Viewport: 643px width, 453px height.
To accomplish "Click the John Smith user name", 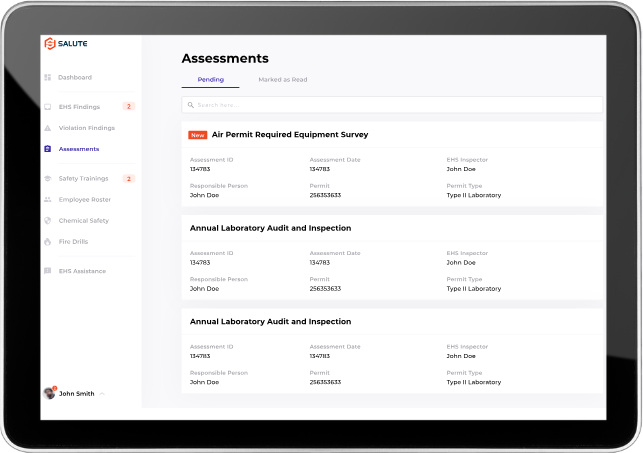I will [76, 394].
